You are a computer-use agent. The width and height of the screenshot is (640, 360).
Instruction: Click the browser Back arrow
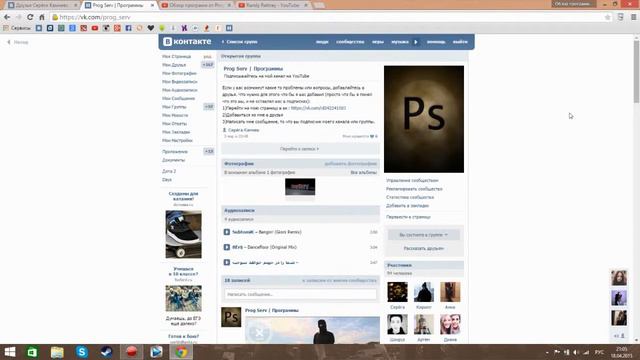pos(7,17)
